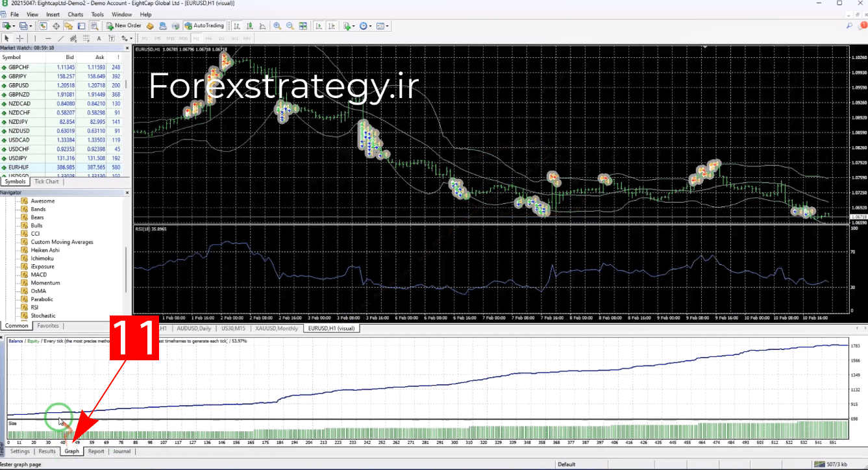This screenshot has width=868, height=470.
Task: Switch to the XAUUSD,Monthly chart tab
Action: (277, 328)
